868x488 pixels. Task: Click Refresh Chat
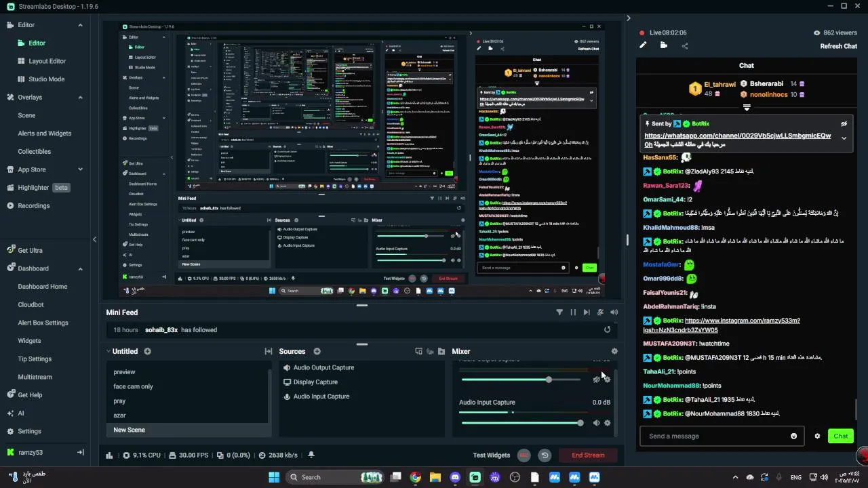click(x=839, y=46)
